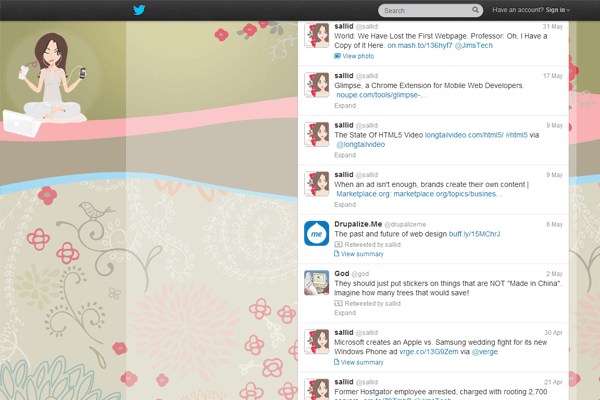Click the 21 Apr timestamp
The height and width of the screenshot is (400, 600).
pyautogui.click(x=553, y=382)
